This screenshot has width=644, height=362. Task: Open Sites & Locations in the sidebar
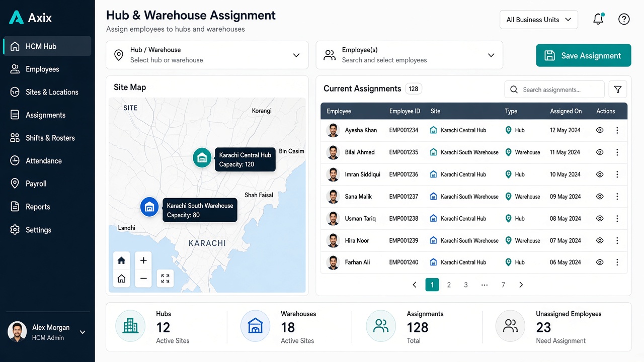coord(47,92)
